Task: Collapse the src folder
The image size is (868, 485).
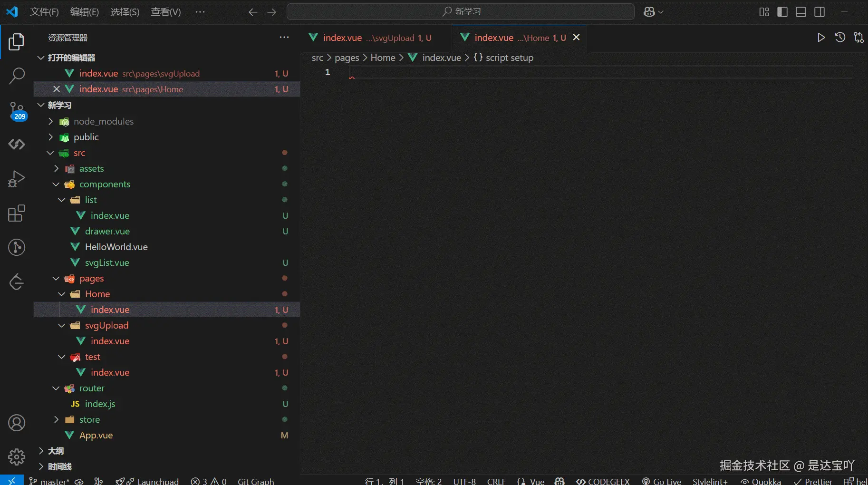Action: tap(49, 153)
